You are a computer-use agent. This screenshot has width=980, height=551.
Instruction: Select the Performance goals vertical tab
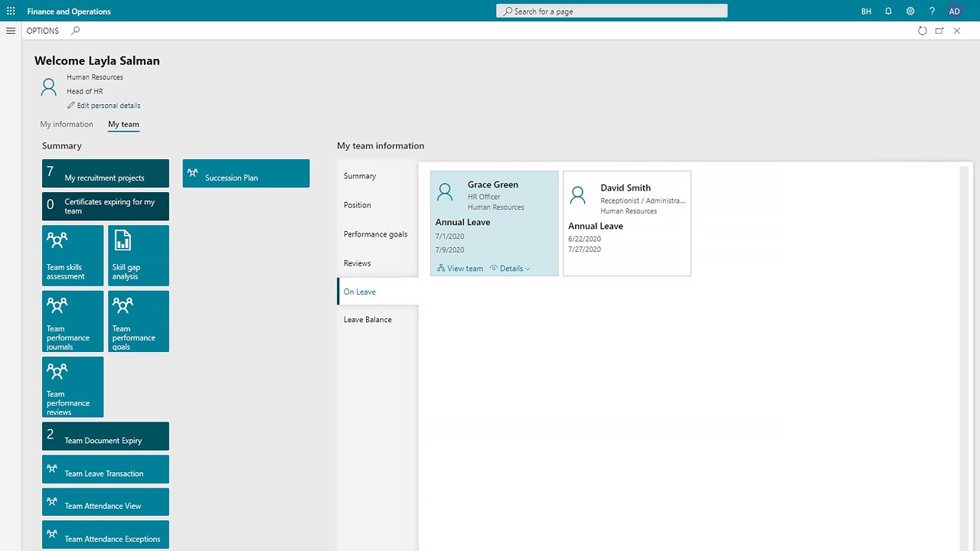pos(377,234)
